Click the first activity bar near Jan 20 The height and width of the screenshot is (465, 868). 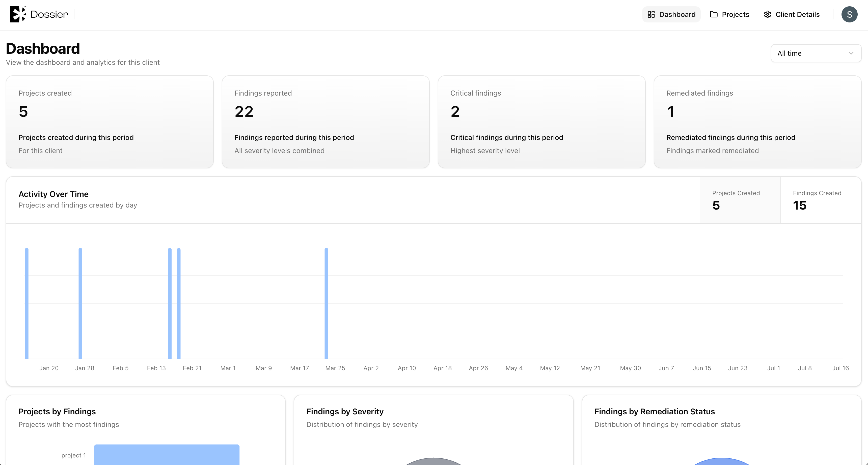click(x=26, y=303)
